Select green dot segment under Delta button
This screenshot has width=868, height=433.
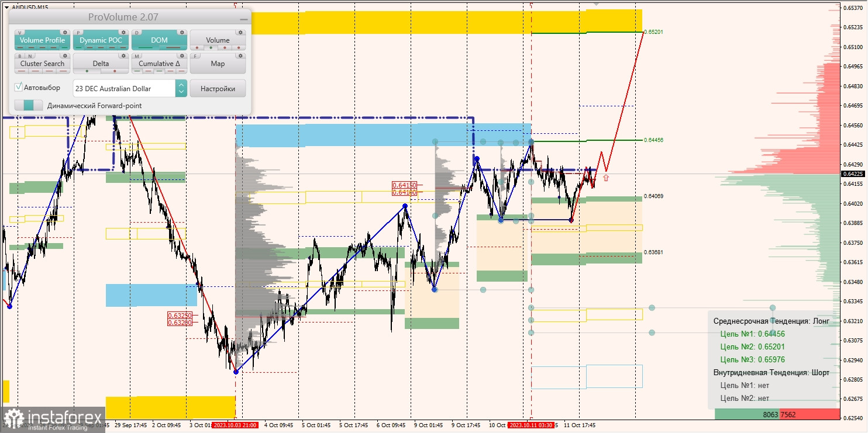(87, 71)
